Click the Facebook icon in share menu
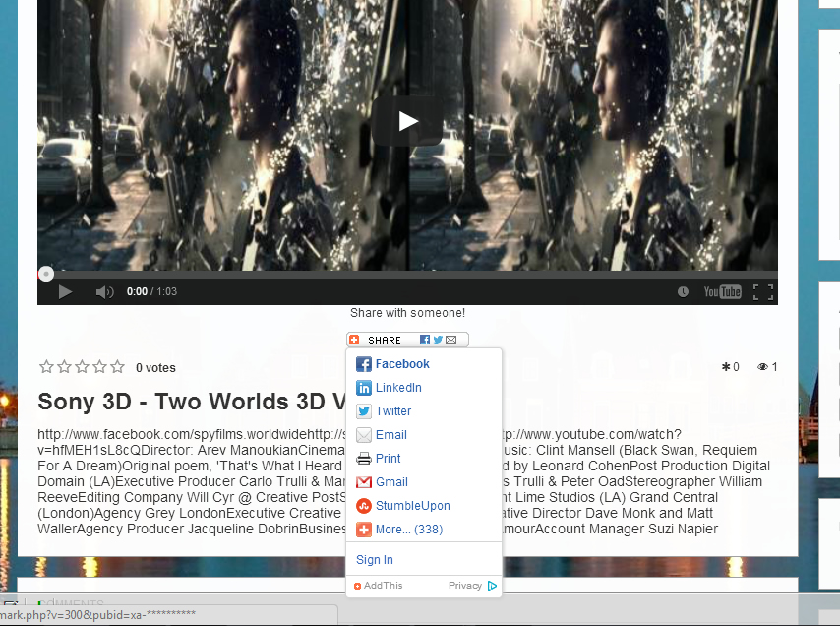This screenshot has width=840, height=626. pyautogui.click(x=364, y=364)
